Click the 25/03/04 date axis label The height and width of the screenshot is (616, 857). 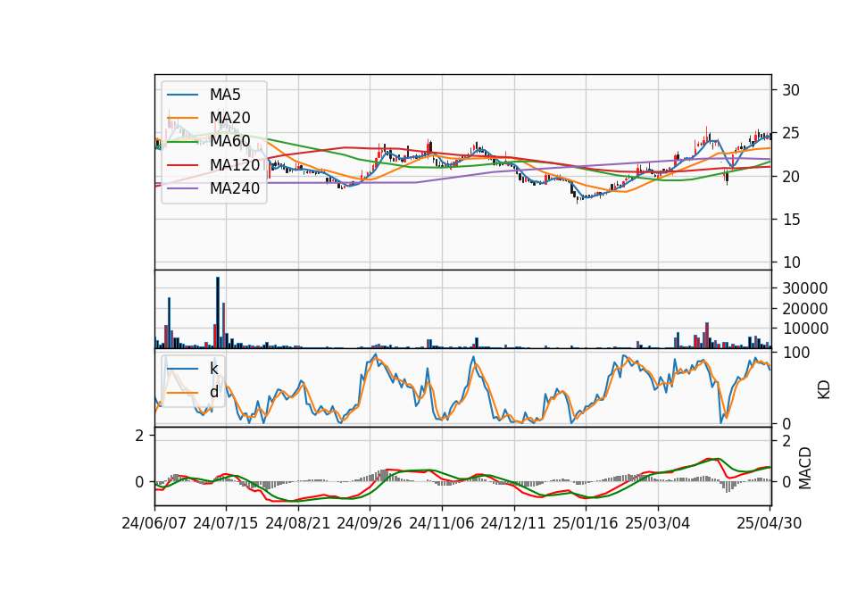click(657, 523)
